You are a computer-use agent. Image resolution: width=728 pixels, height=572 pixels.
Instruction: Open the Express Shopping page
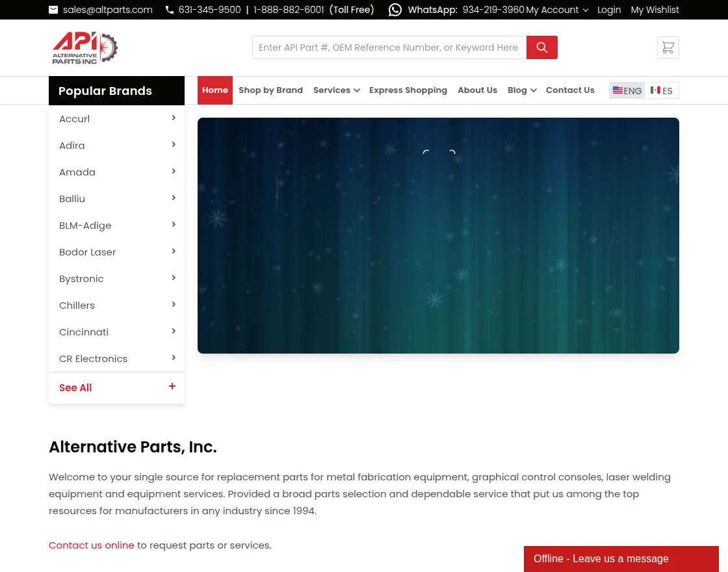point(408,90)
